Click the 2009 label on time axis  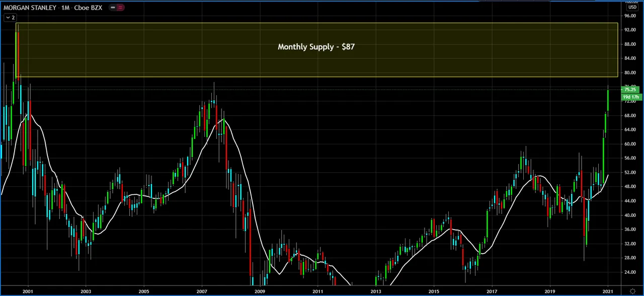pos(260,291)
